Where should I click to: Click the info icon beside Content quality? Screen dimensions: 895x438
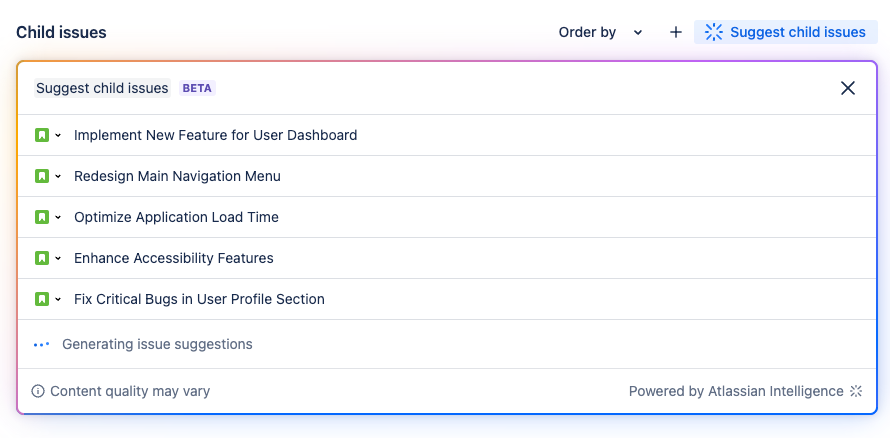coord(38,391)
